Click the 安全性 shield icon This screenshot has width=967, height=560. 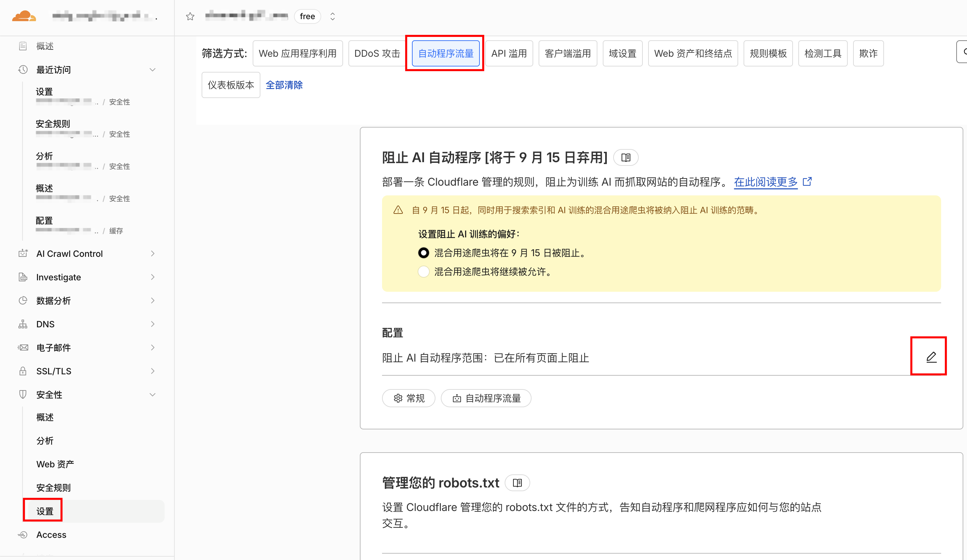point(23,394)
